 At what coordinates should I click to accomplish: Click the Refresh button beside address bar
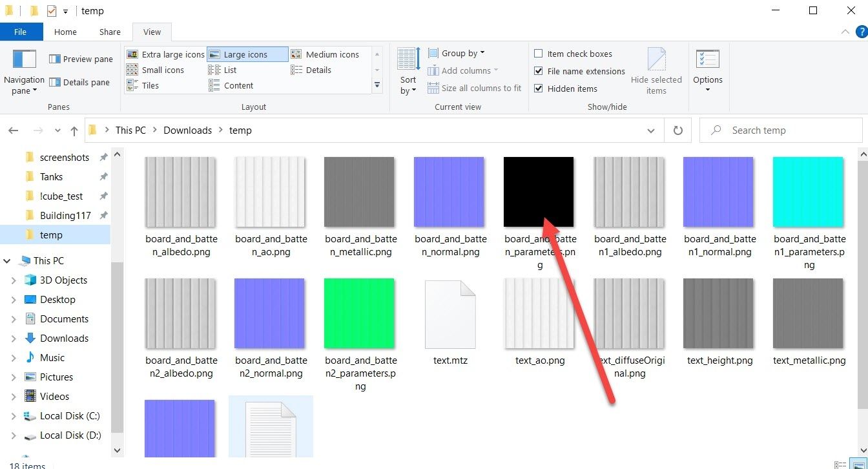tap(678, 130)
